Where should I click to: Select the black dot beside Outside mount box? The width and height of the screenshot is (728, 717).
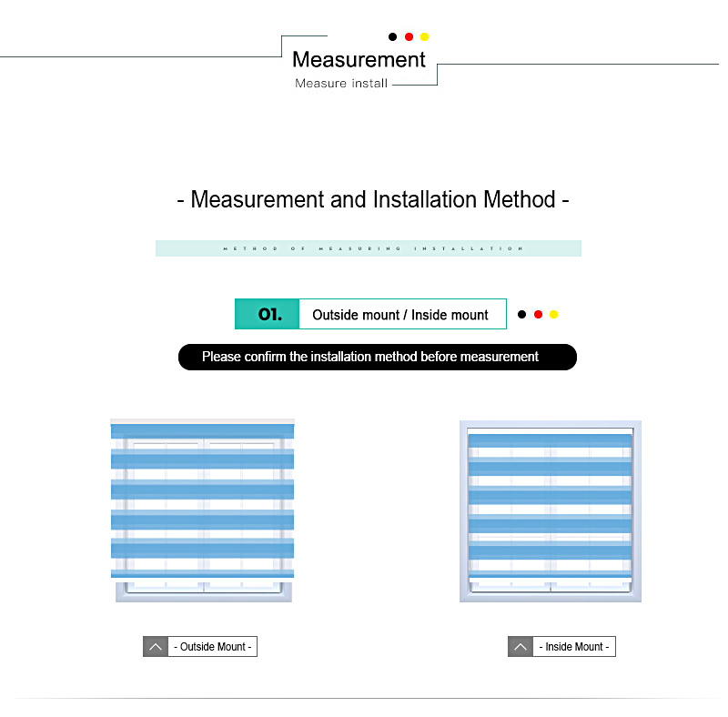[x=521, y=315]
